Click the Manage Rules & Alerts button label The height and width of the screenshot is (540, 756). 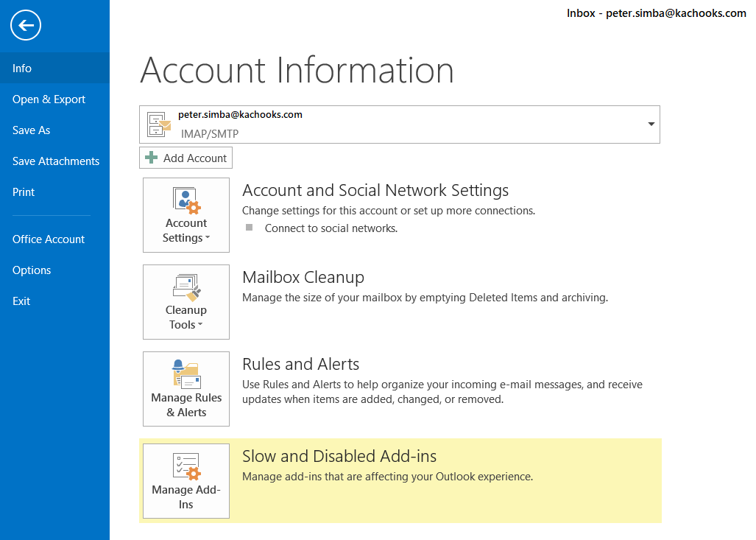(186, 405)
